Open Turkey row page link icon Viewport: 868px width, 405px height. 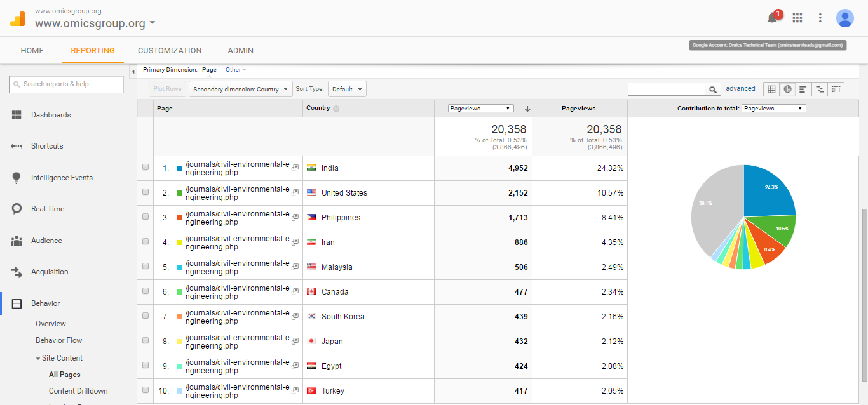[295, 391]
